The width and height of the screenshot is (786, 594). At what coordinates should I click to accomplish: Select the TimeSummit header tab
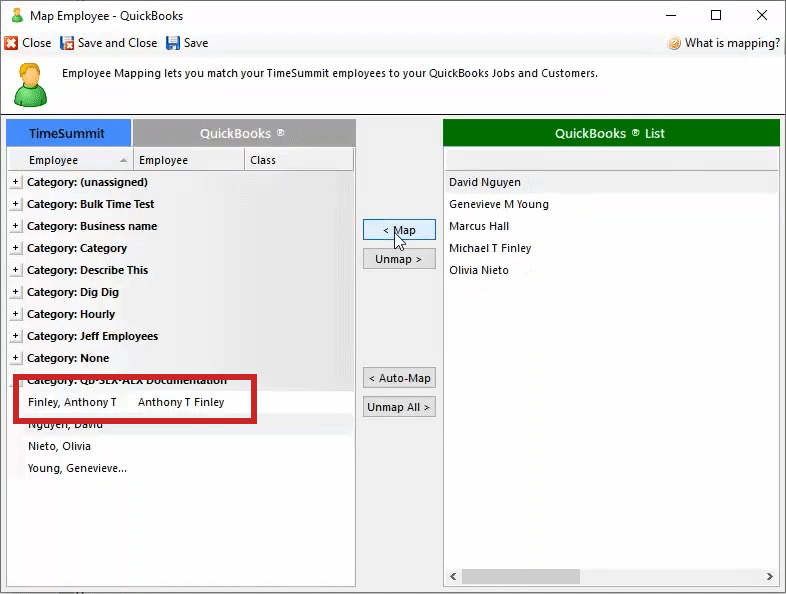69,133
